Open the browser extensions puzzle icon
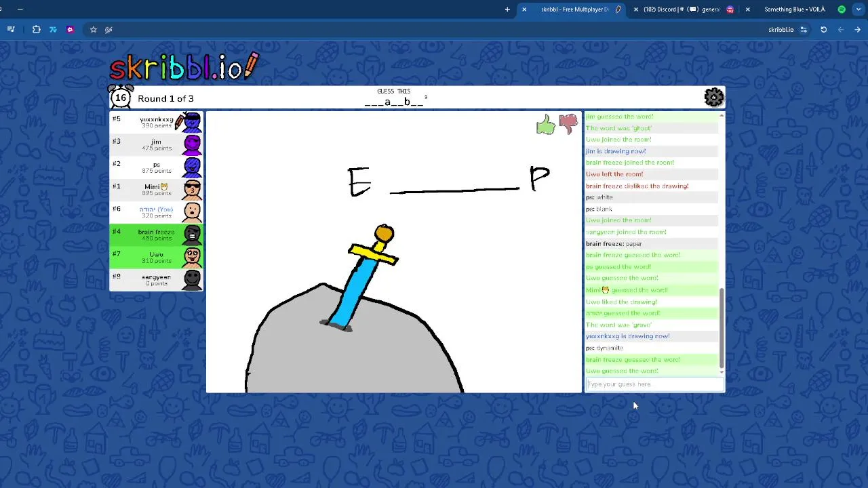 tap(37, 30)
